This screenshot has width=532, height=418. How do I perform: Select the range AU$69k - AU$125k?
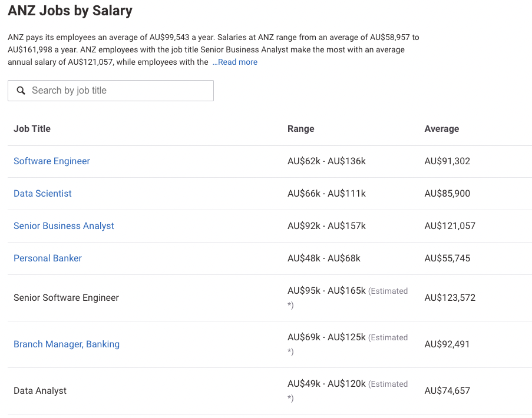pyautogui.click(x=327, y=337)
